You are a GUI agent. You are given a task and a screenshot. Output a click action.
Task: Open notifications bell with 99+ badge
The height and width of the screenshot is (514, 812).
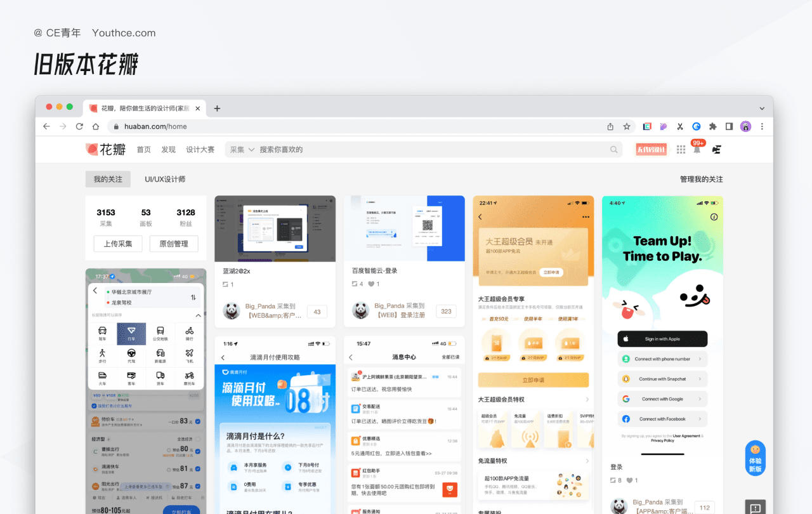(x=697, y=148)
